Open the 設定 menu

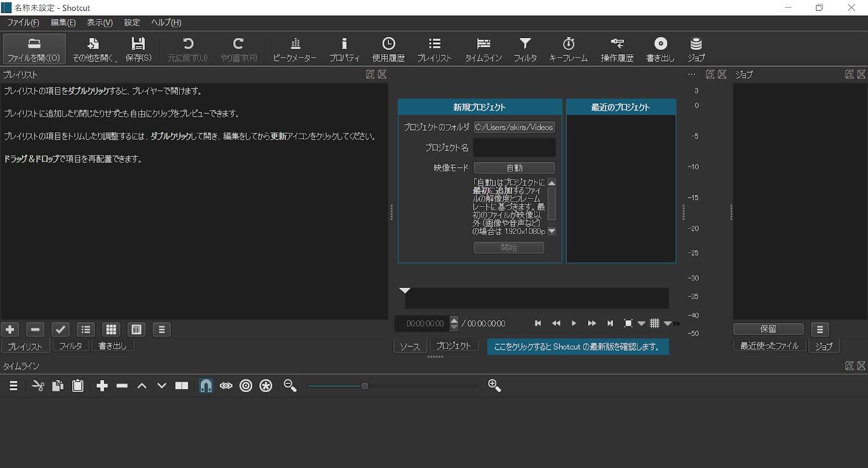tap(132, 23)
